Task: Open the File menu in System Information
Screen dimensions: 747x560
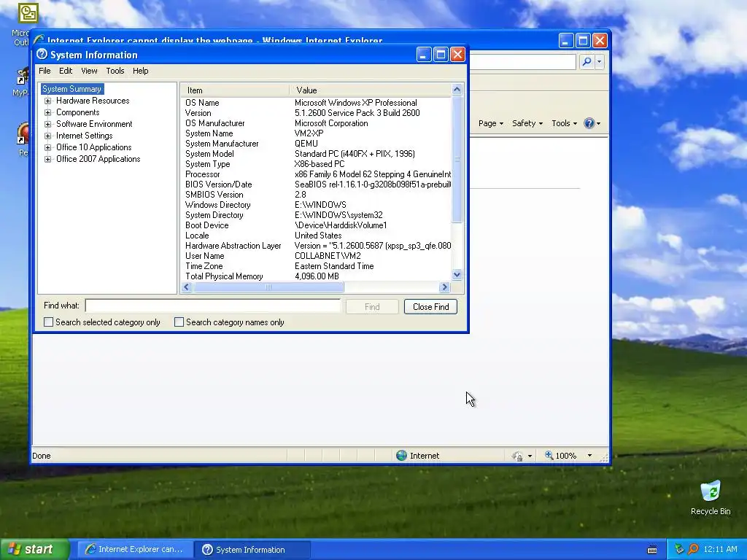Action: 44,71
